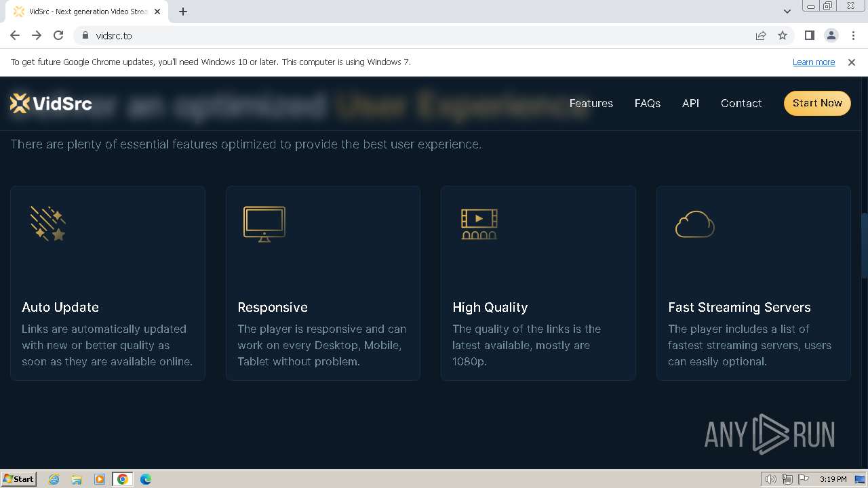
Task: Click the Chrome taskbar icon
Action: 123,479
